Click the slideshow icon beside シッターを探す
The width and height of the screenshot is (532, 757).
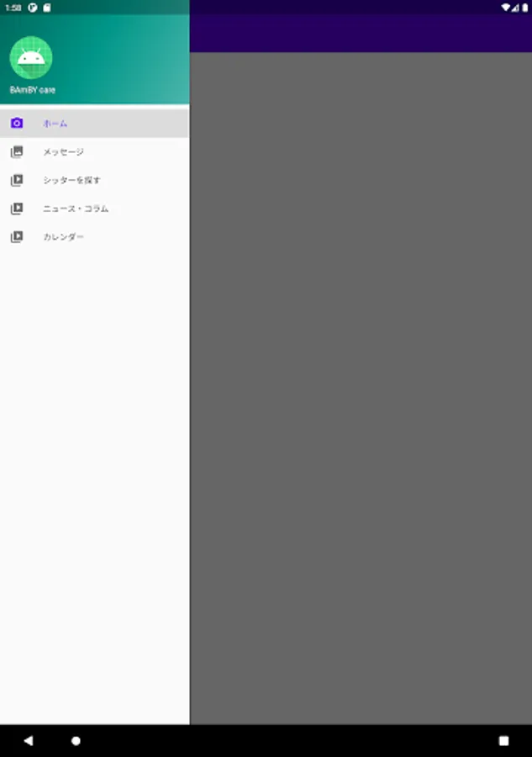(x=17, y=180)
